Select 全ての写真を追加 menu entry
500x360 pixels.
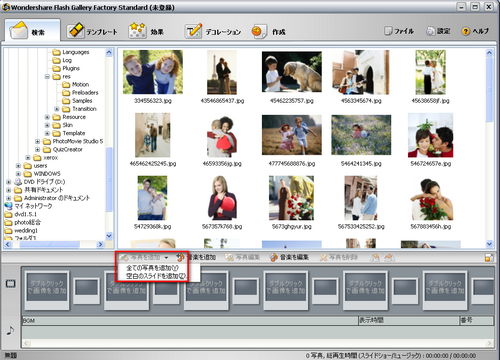click(152, 268)
